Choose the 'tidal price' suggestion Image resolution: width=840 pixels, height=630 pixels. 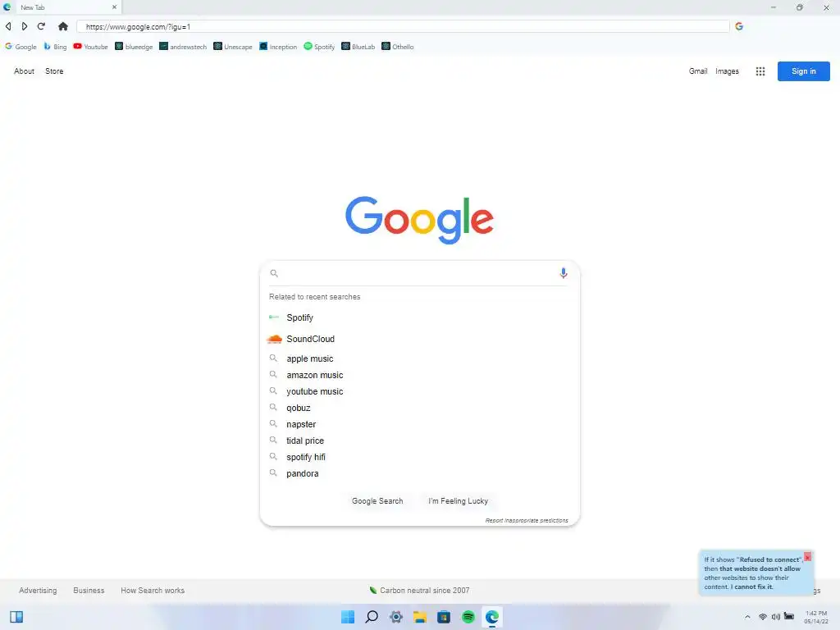coord(419,441)
